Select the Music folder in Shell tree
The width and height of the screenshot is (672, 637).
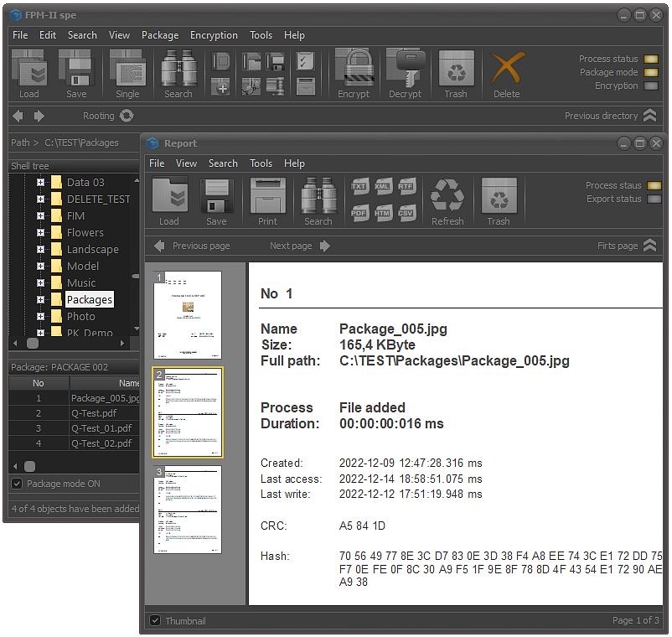[x=81, y=283]
